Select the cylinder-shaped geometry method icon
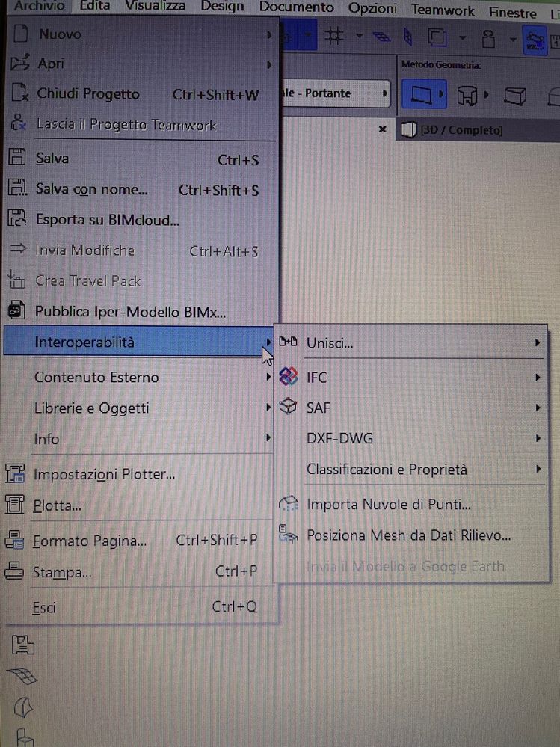Screen dimensions: 560x747 pos(467,95)
